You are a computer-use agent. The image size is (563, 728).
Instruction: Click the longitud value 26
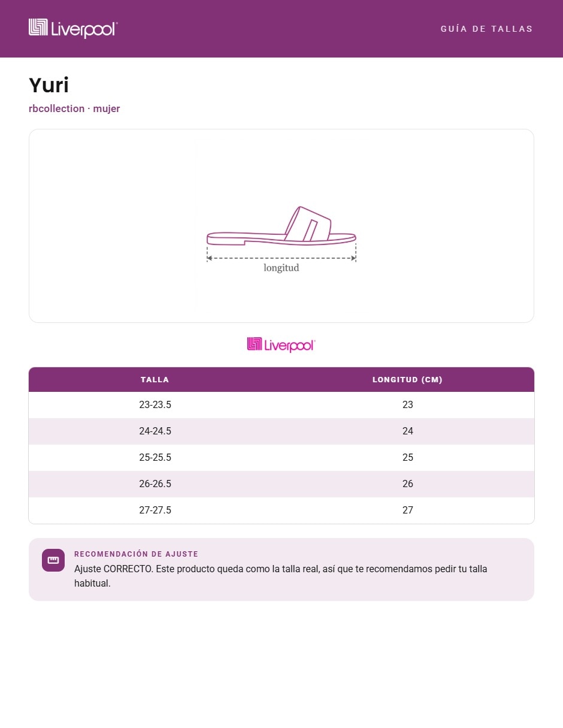408,484
